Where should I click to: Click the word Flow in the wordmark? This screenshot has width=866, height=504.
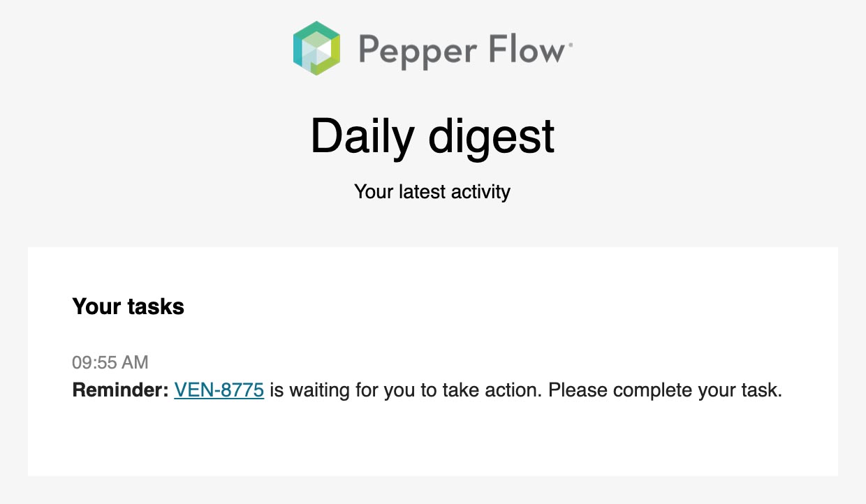point(524,49)
